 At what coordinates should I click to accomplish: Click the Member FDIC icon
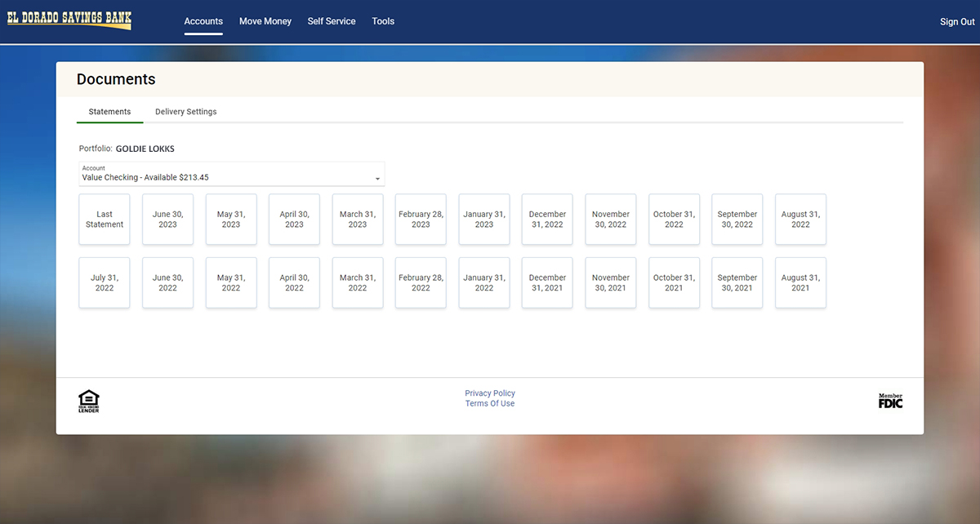[x=889, y=399]
